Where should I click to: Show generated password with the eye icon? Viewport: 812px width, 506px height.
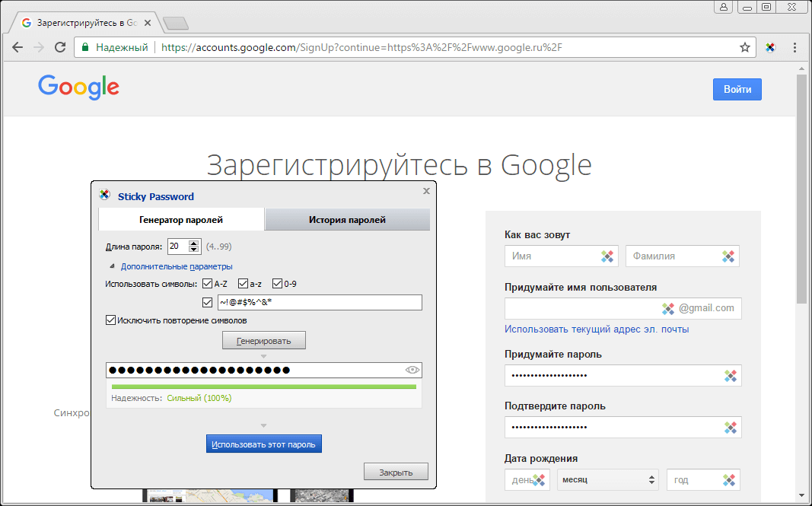[x=412, y=370]
